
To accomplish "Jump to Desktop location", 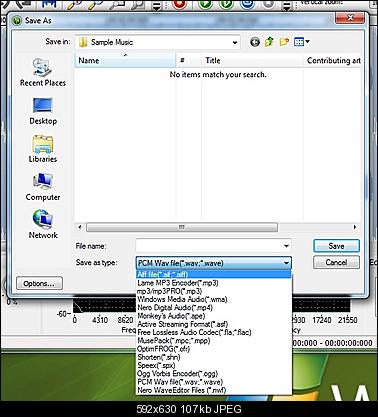I will tap(43, 111).
